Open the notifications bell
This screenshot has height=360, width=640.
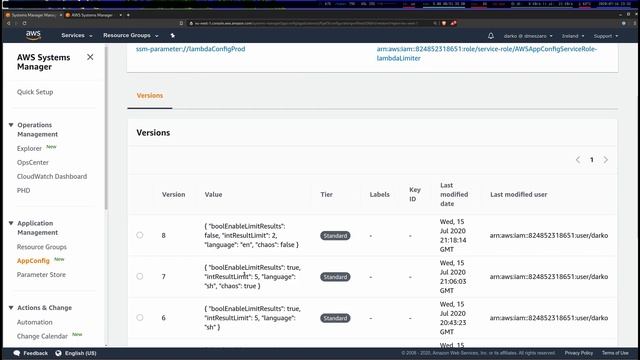(x=491, y=36)
